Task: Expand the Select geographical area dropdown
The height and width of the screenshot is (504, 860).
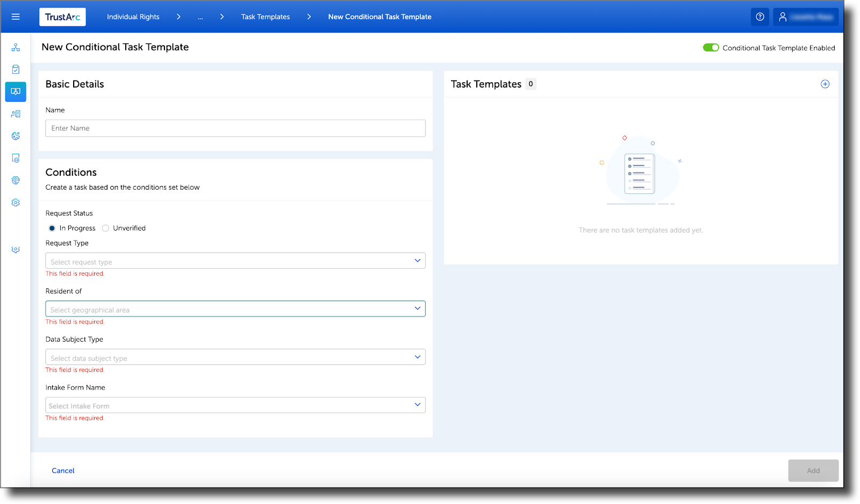Action: [235, 308]
